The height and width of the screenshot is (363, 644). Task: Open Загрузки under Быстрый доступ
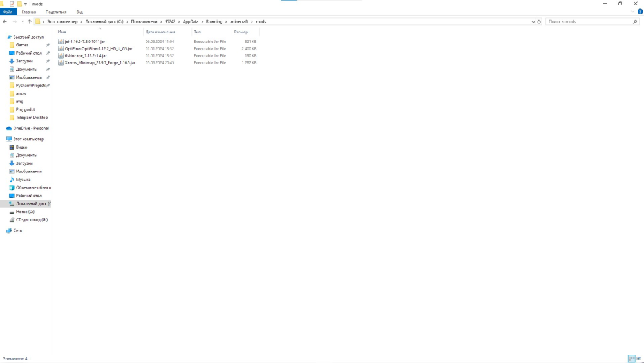tap(24, 61)
